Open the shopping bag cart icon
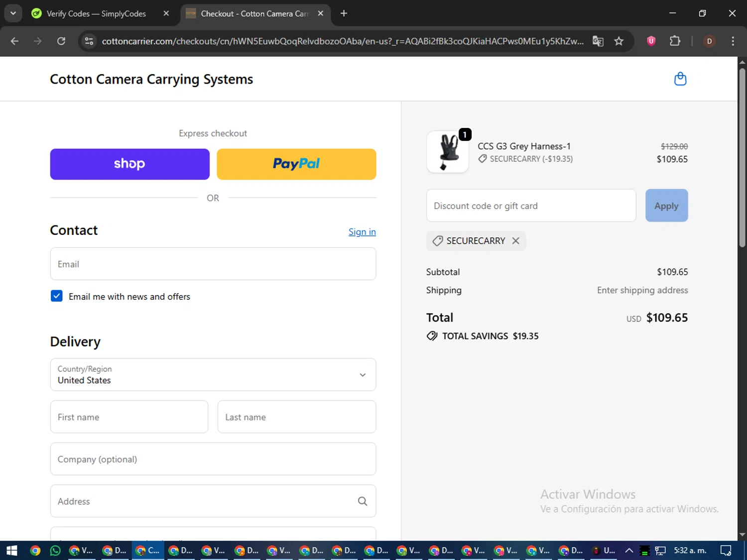Image resolution: width=747 pixels, height=560 pixels. [x=680, y=79]
